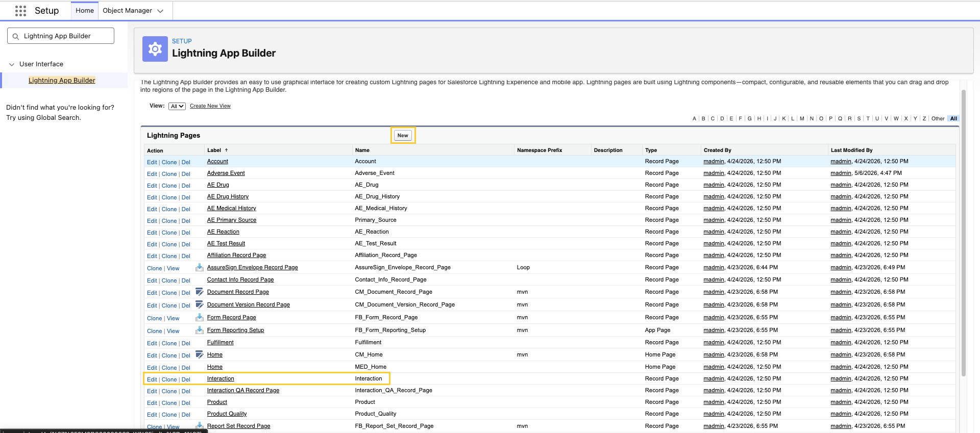The image size is (980, 433).
Task: Select the FB_Form_Record_Page name cell
Action: 386,317
